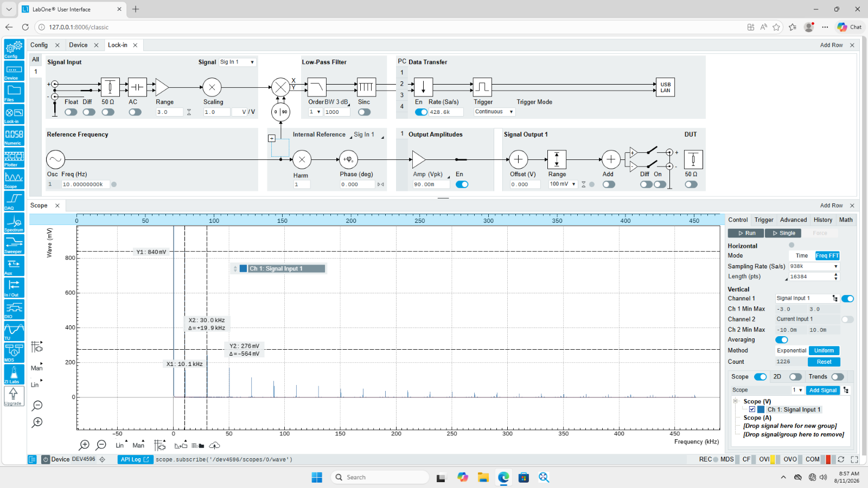The image size is (868, 488).
Task: Switch to the Trigger tab
Action: [x=764, y=220]
